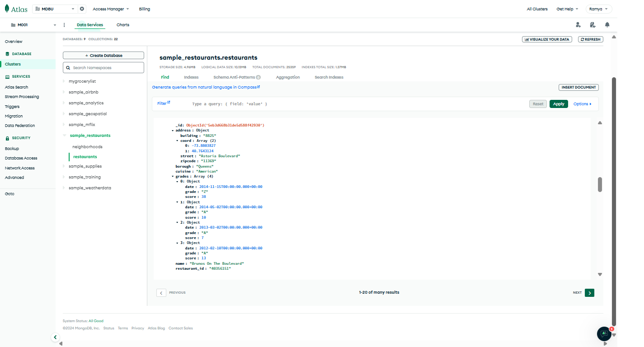Expand the sample_weatherdata database

coord(64,188)
